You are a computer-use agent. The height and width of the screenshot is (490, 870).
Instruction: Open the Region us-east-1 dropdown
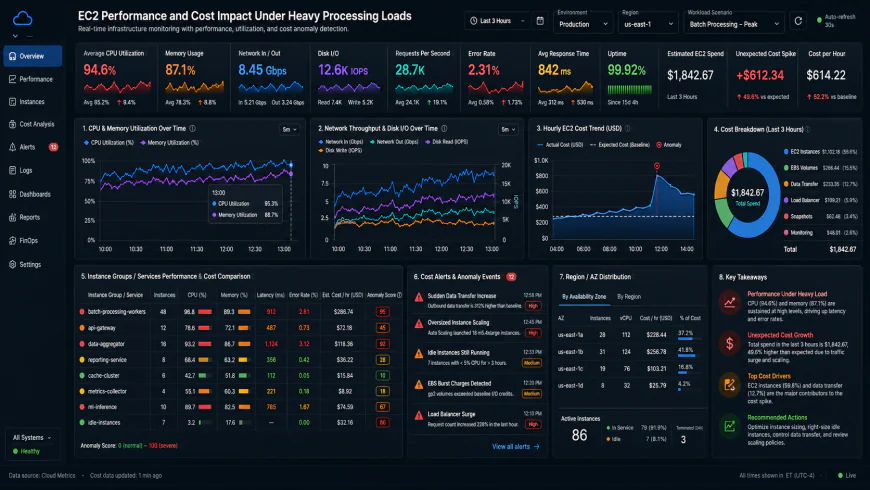[648, 24]
